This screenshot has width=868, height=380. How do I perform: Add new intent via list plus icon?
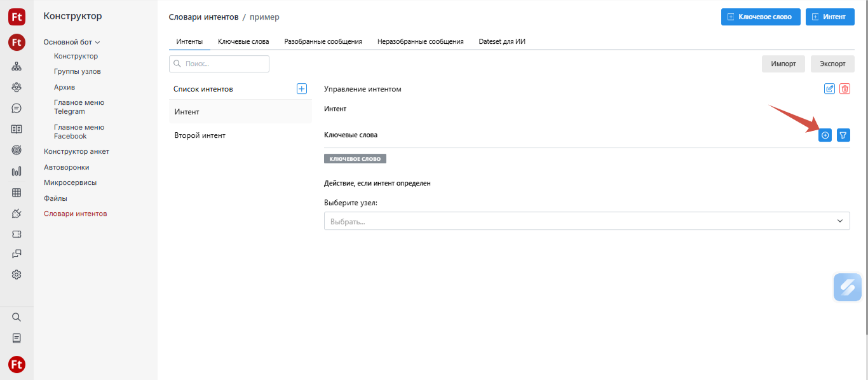point(302,89)
